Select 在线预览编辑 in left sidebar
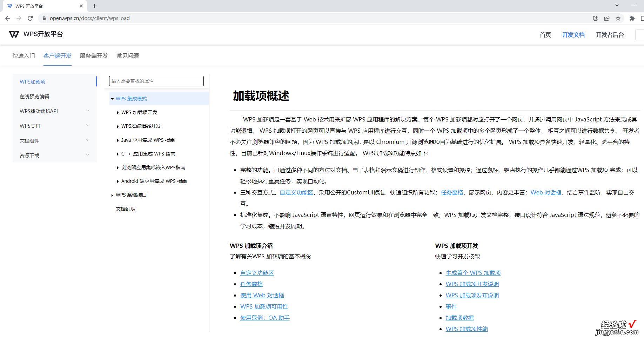Viewport: 644px width, 338px height. click(x=54, y=96)
